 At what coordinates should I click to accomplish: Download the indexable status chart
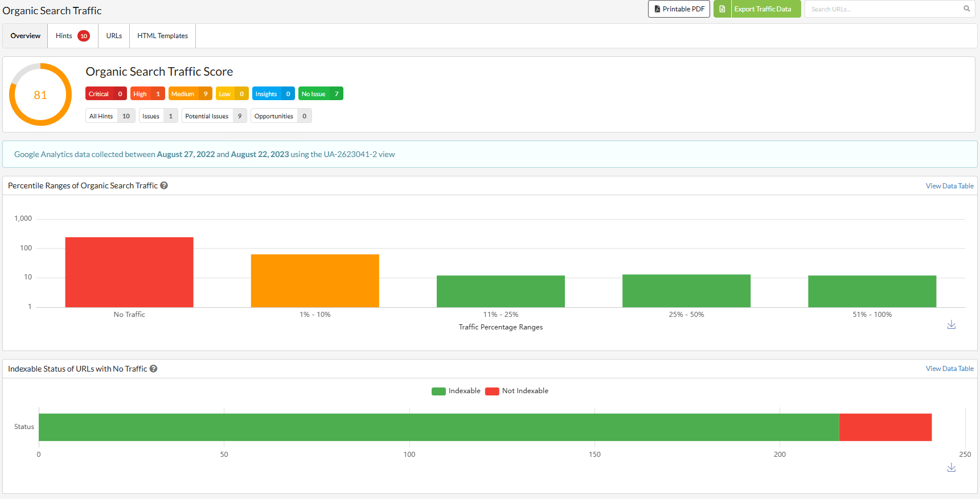951,468
